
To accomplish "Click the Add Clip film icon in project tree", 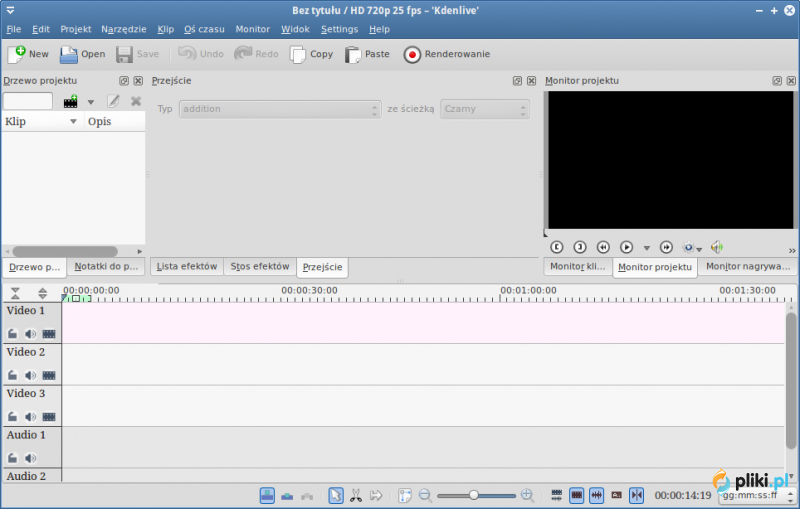I will tap(70, 101).
